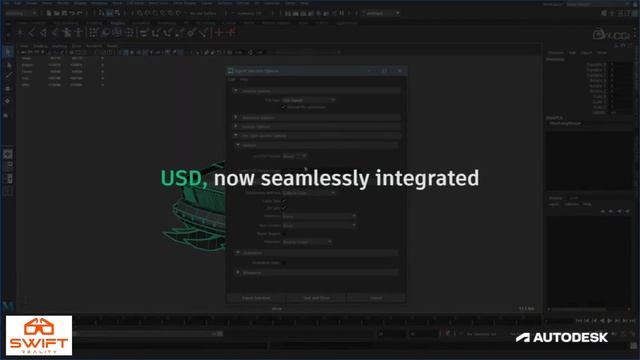Open the viewport Lighting panel menu
This screenshot has width=640, height=360.
tap(59, 46)
